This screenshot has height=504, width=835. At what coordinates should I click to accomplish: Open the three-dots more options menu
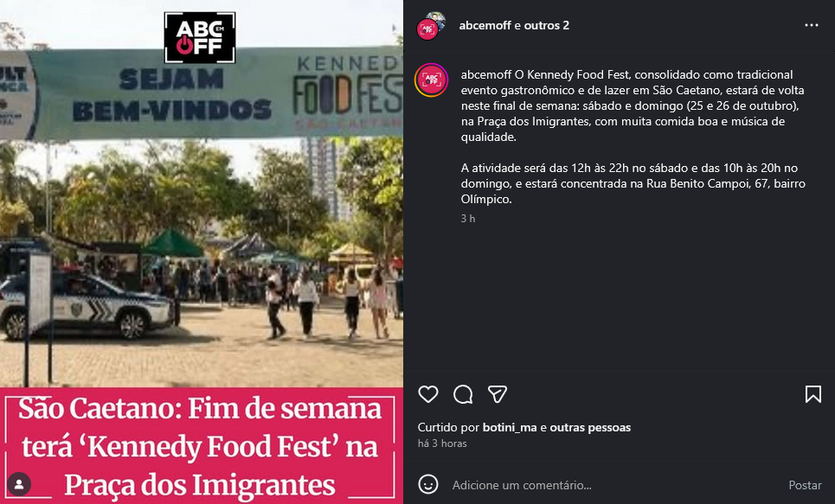pos(812,26)
